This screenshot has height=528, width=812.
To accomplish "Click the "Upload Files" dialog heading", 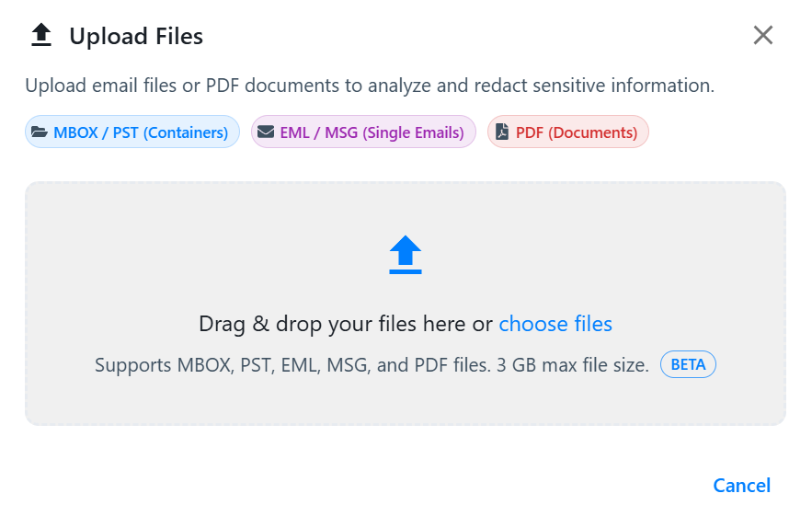I will 136,37.
